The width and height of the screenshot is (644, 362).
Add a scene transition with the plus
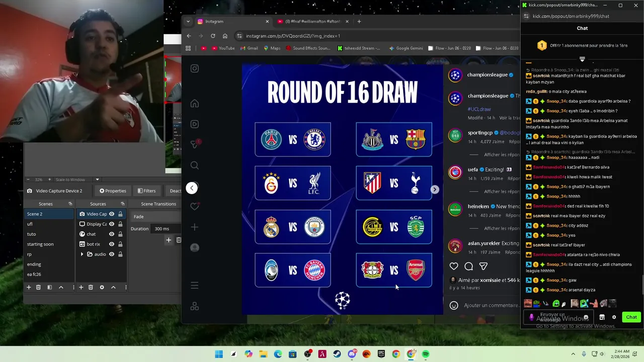click(x=169, y=240)
